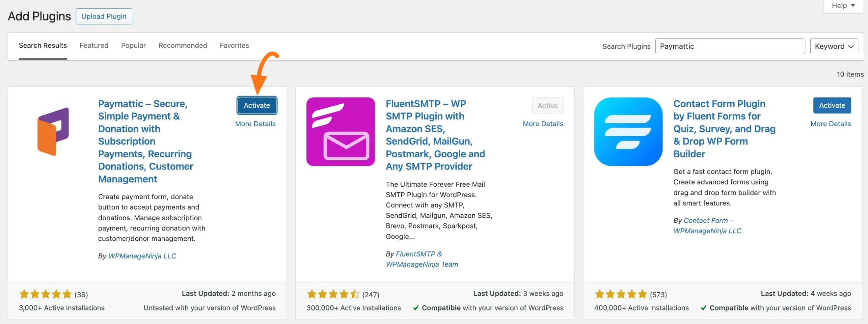Open the FluentSMTP plugin title link
Viewport: 868px width, 324px height.
coord(435,135)
